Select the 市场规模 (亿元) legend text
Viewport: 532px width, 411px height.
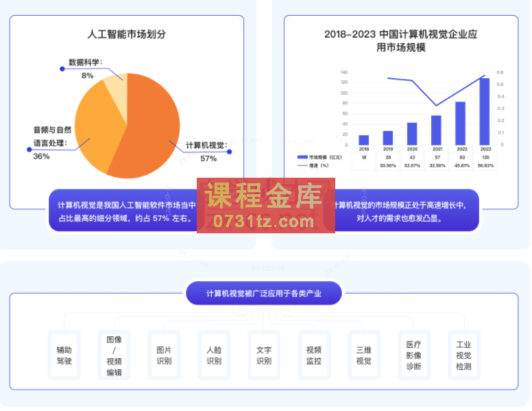[326, 157]
